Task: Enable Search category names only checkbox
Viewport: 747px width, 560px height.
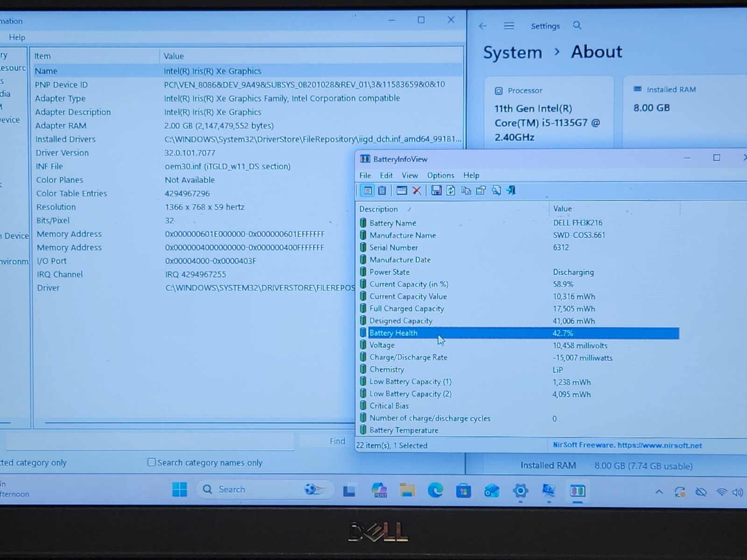Action: (152, 462)
